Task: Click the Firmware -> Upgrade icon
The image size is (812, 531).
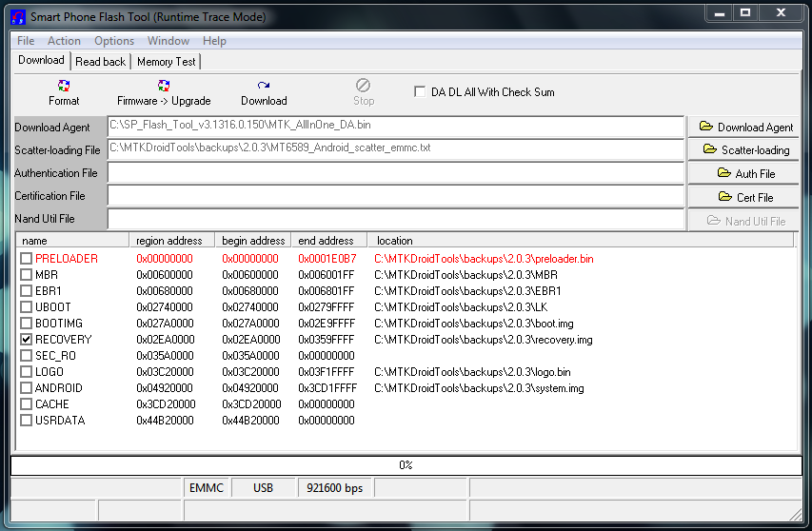Action: 164,87
